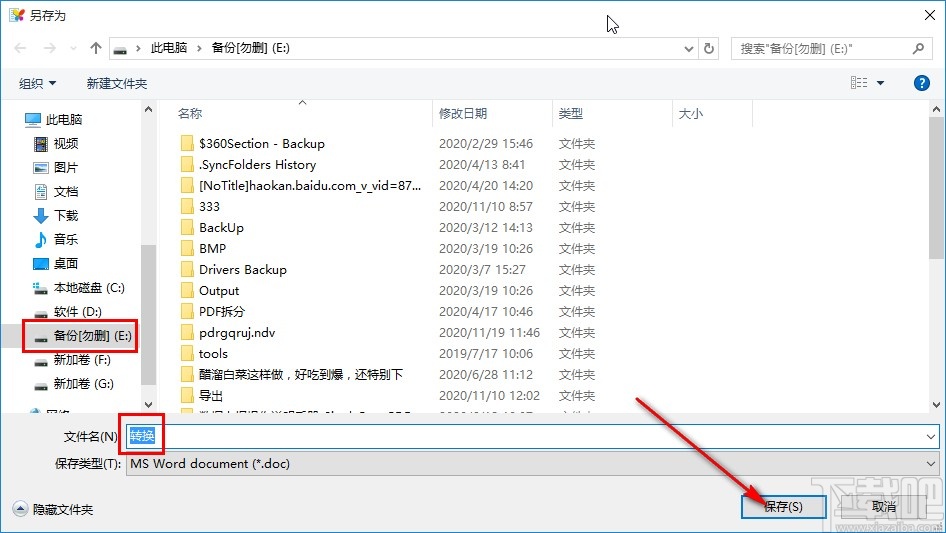The height and width of the screenshot is (533, 946).
Task: Collapse folders with 隐藏文件夹
Action: tap(53, 510)
